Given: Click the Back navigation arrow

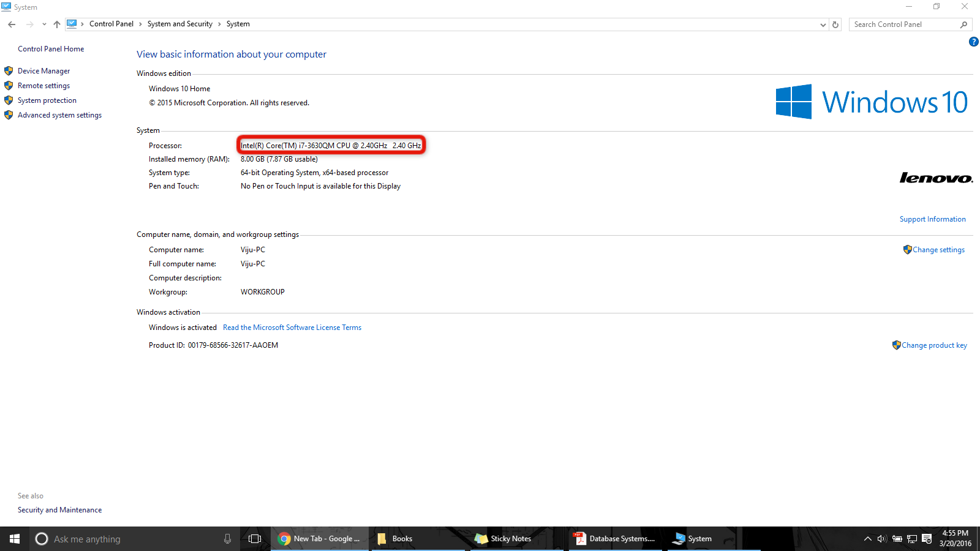Looking at the screenshot, I should 12,24.
